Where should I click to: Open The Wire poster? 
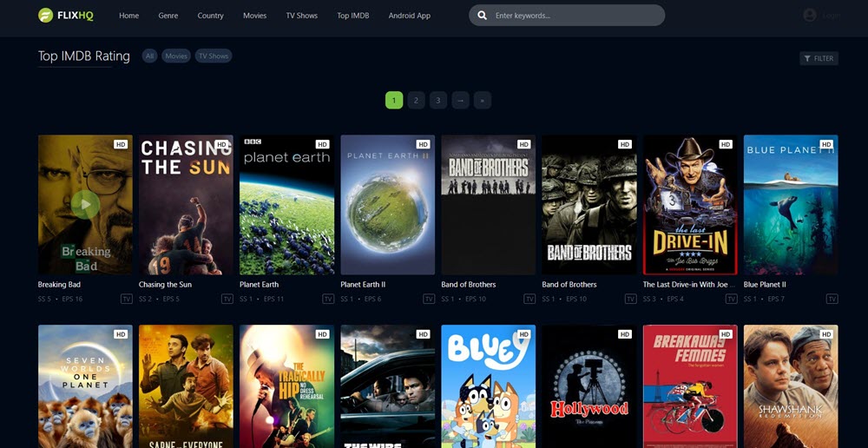pyautogui.click(x=387, y=386)
